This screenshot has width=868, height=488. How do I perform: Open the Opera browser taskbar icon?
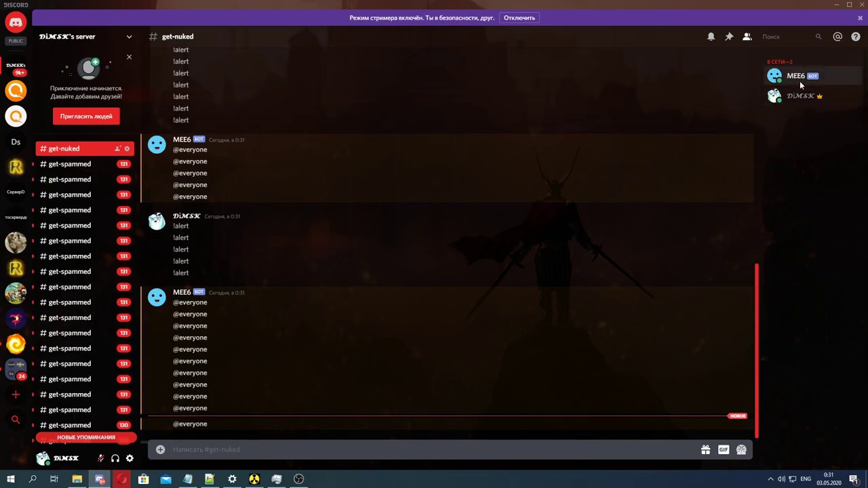tap(121, 479)
